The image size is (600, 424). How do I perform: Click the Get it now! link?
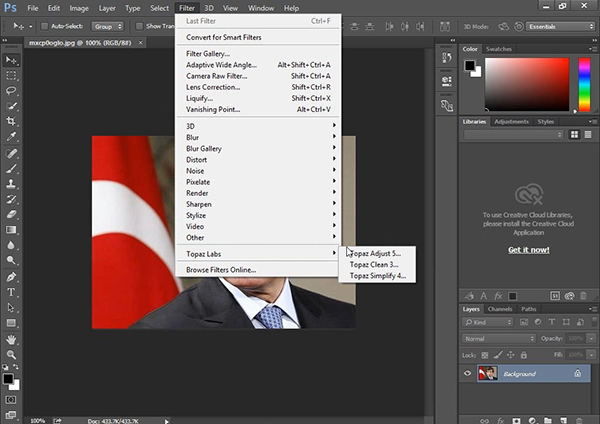click(528, 249)
